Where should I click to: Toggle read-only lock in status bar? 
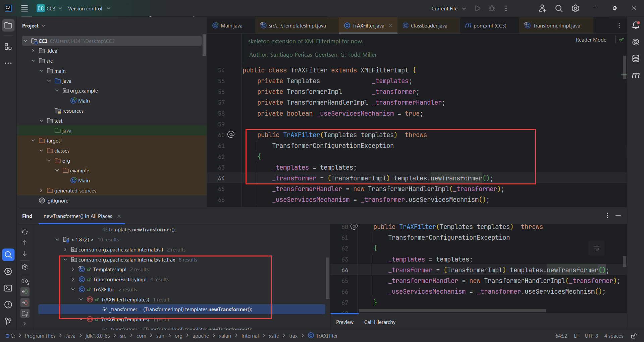[634, 336]
